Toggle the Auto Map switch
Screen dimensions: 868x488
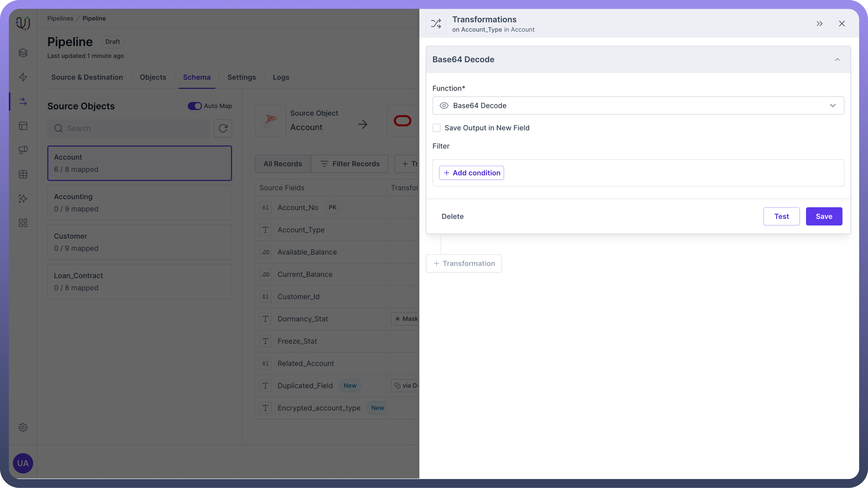(194, 106)
